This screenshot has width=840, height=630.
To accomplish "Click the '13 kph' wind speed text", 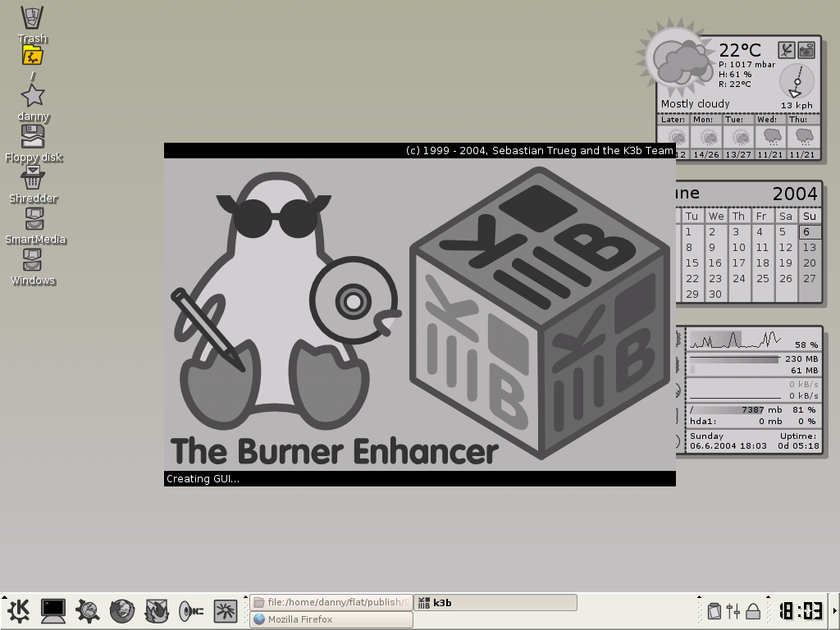I will [x=797, y=106].
